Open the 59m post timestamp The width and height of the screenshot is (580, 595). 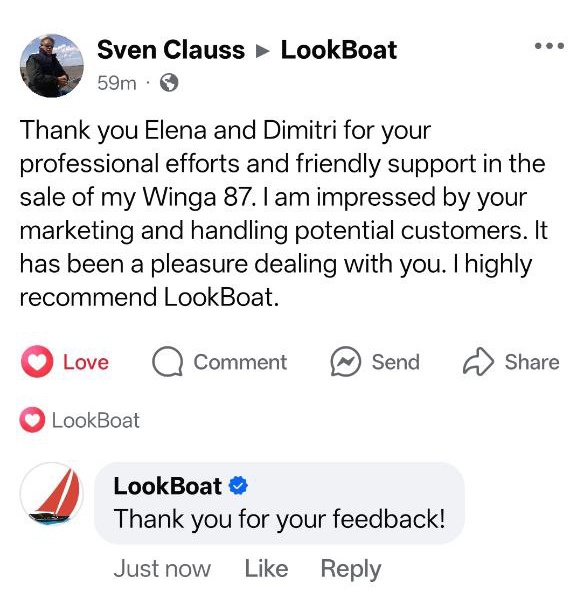point(117,83)
